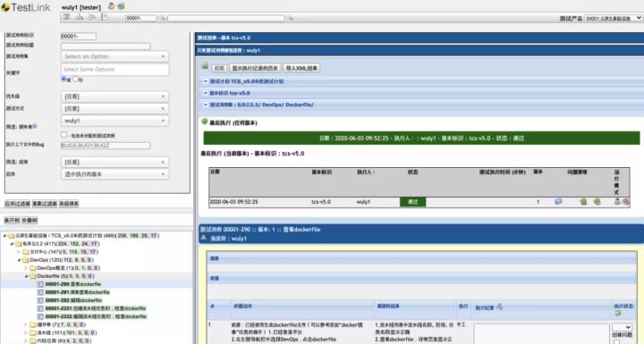Click the expand tree button
Screen dimensions: 644x344
pyautogui.click(x=12, y=221)
